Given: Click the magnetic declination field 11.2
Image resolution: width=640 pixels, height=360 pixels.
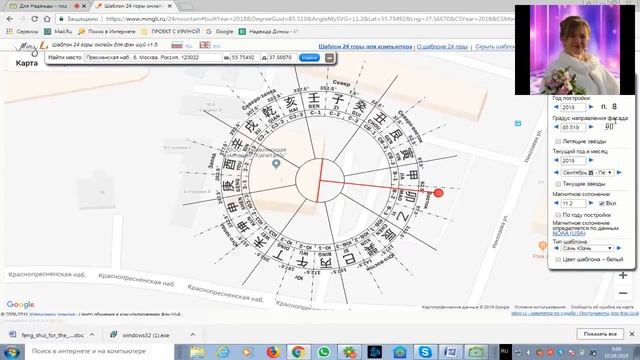Looking at the screenshot, I should tap(573, 203).
